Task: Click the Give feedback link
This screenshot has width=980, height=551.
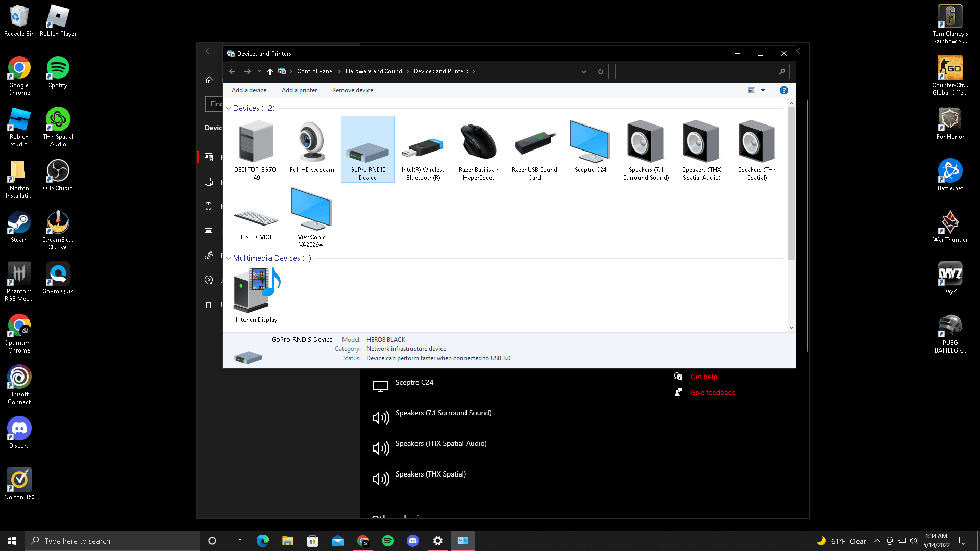Action: pyautogui.click(x=712, y=392)
